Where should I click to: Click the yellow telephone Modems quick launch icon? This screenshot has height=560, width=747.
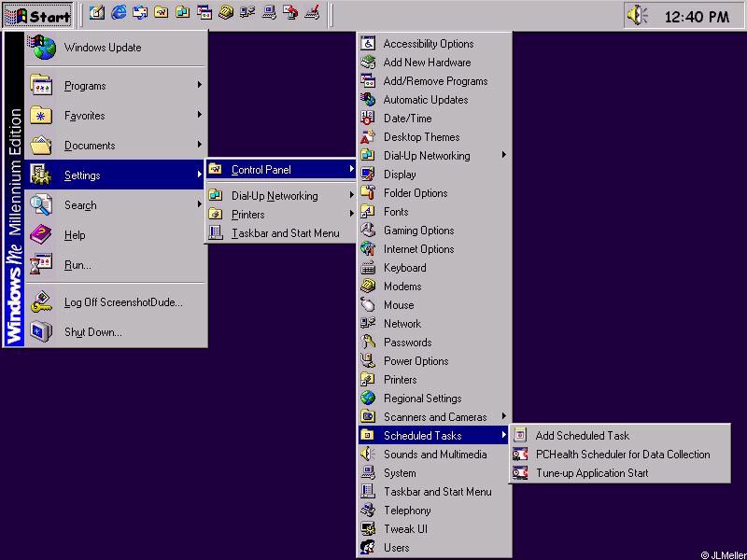[226, 13]
